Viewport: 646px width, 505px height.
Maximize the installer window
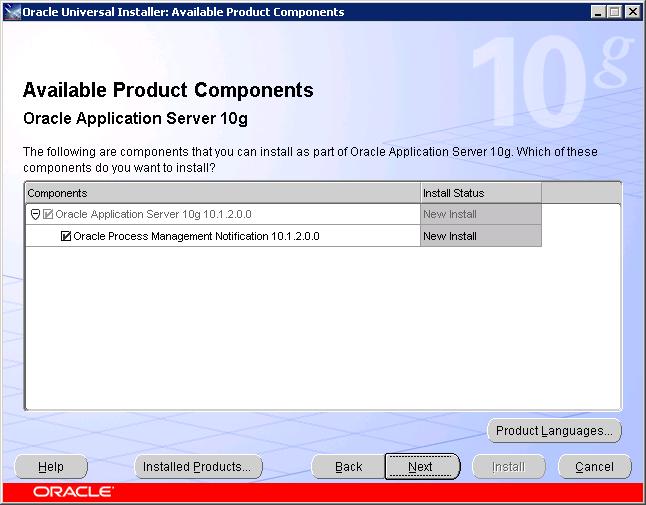[614, 12]
